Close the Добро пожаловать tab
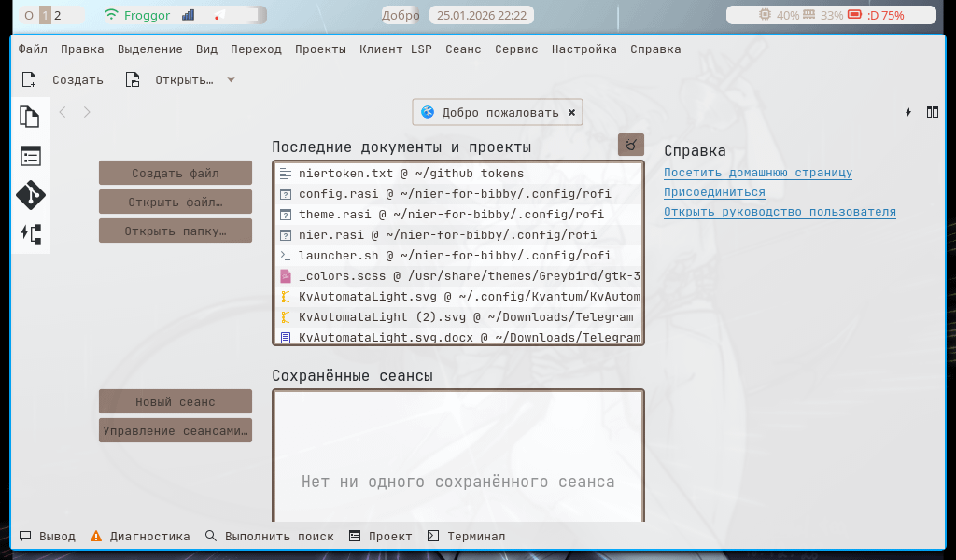This screenshot has width=956, height=560. pos(572,112)
